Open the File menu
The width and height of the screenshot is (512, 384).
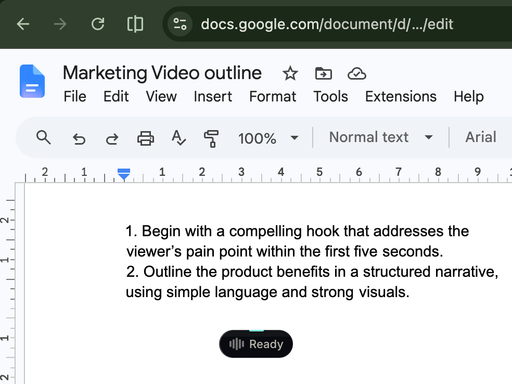[x=75, y=97]
